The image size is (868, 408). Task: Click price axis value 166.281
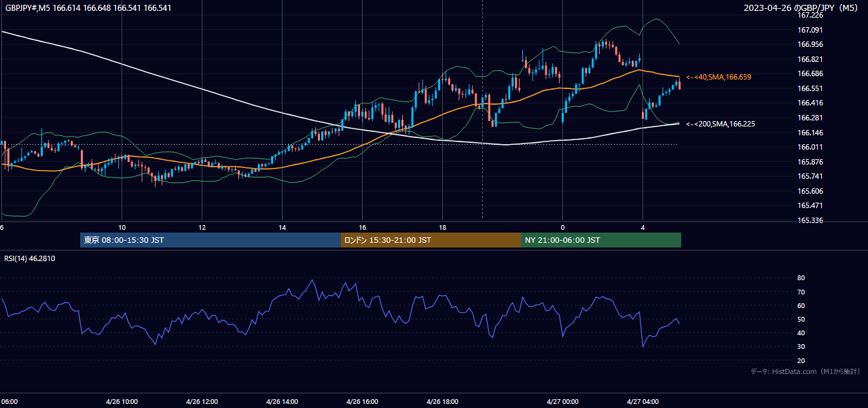pyautogui.click(x=810, y=118)
